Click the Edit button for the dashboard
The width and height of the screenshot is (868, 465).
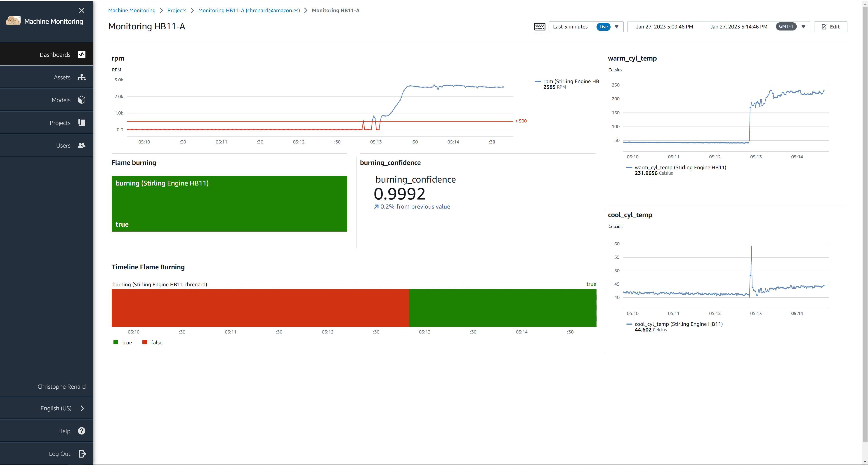830,27
